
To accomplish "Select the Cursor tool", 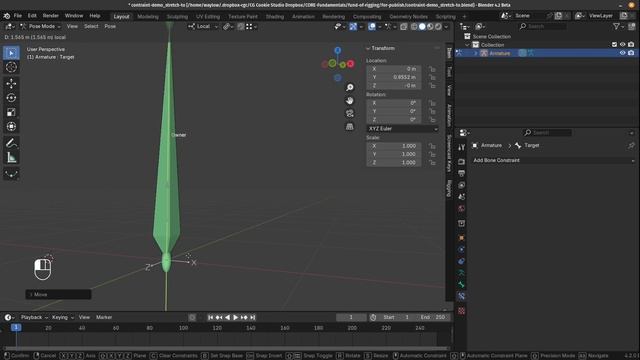I will (11, 67).
